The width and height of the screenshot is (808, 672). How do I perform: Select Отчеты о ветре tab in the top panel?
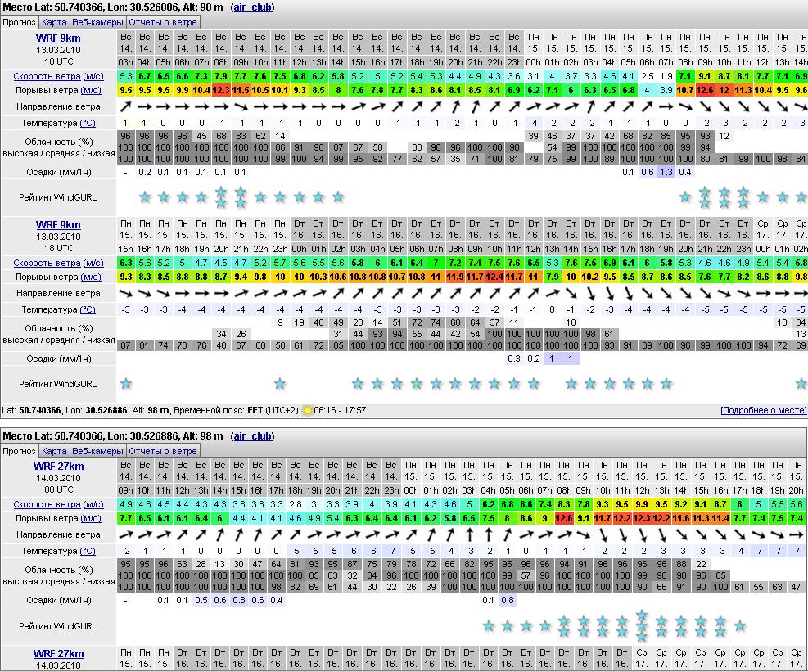point(163,22)
